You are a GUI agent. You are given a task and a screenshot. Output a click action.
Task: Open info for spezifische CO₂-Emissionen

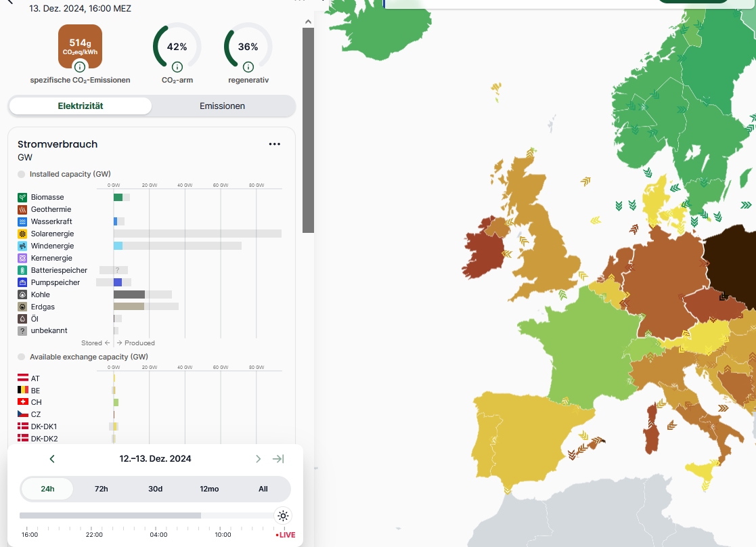(80, 67)
